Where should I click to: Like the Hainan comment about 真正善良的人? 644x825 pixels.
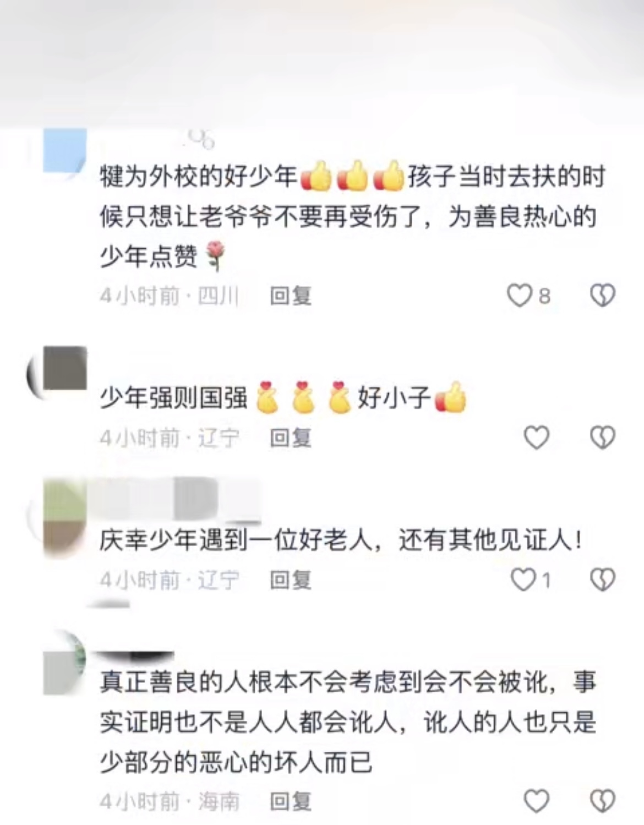[x=536, y=801]
